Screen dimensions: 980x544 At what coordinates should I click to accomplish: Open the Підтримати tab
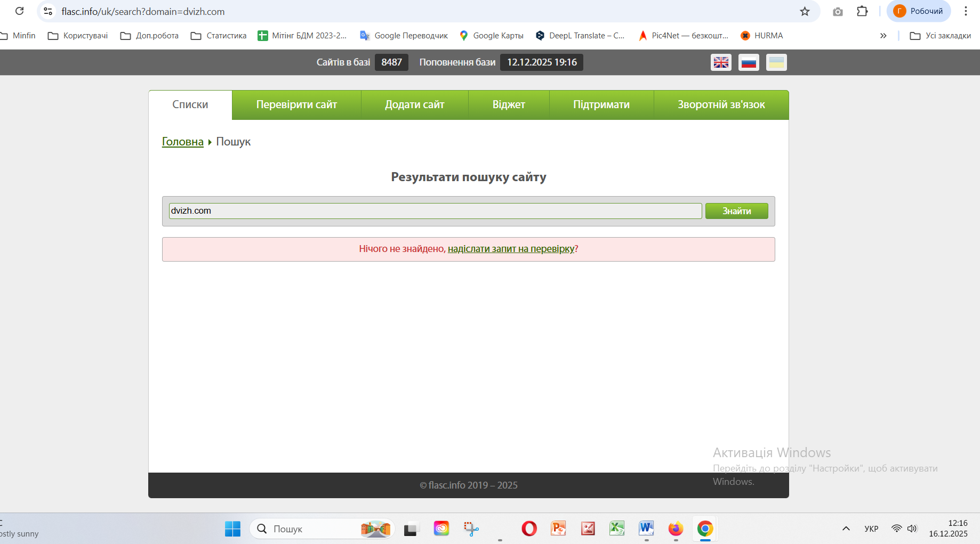(x=601, y=105)
